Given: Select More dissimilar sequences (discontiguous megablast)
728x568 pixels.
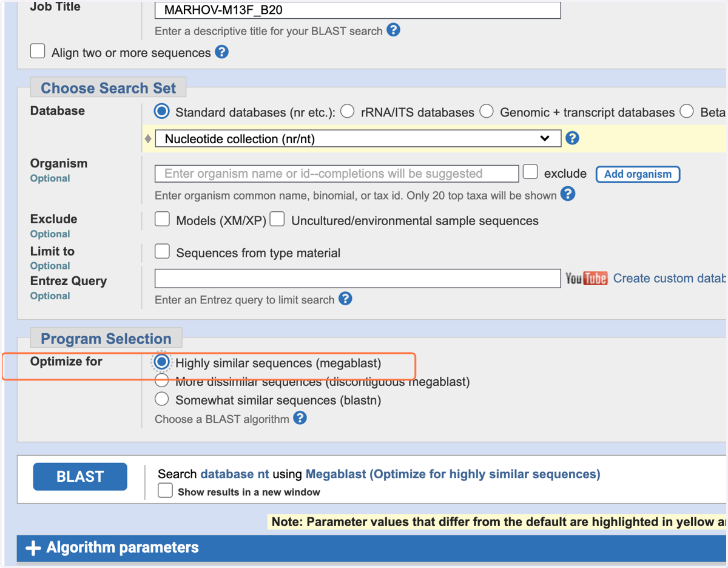Looking at the screenshot, I should 161,380.
